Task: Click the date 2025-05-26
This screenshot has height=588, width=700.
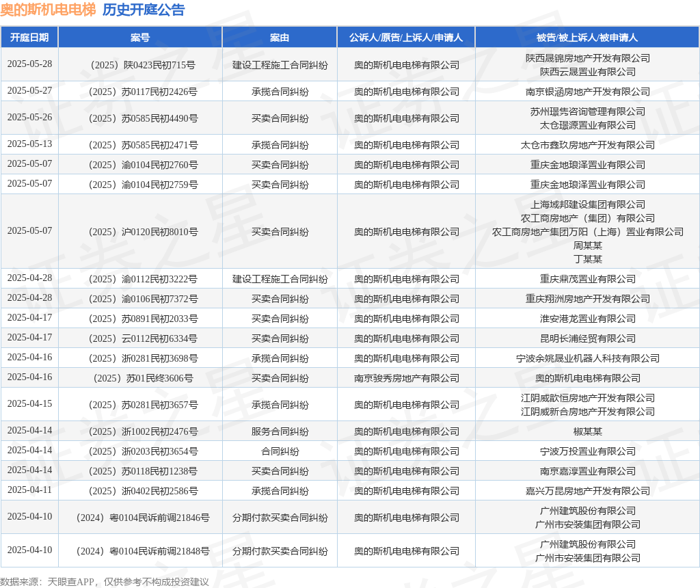Action: (29, 118)
